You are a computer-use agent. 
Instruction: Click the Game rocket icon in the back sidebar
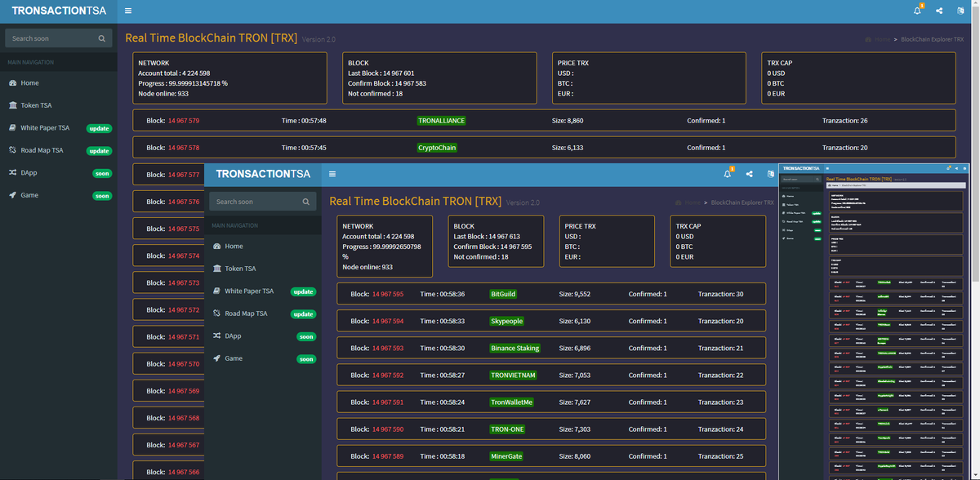(x=13, y=195)
